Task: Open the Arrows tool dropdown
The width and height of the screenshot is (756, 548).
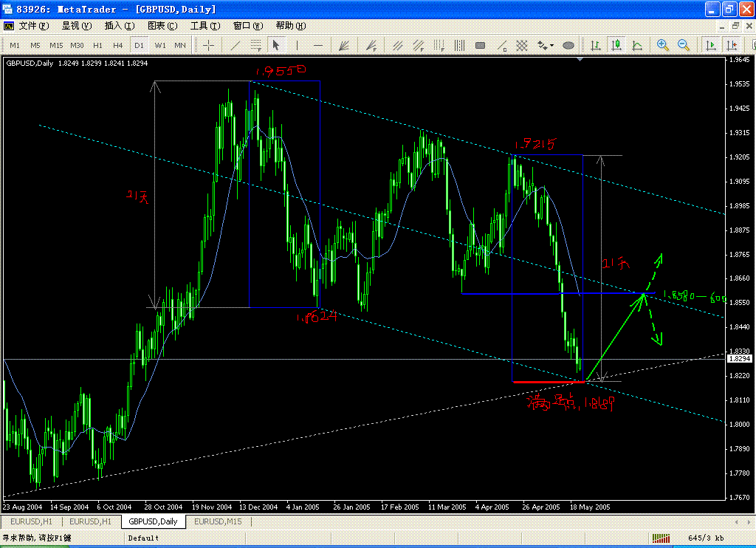Action: coord(551,46)
